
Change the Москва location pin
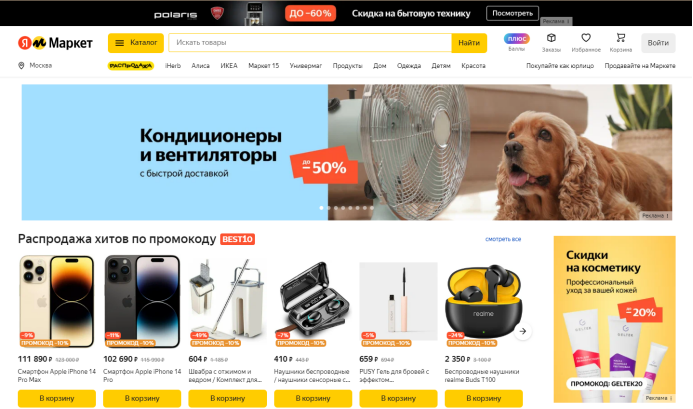tap(21, 65)
